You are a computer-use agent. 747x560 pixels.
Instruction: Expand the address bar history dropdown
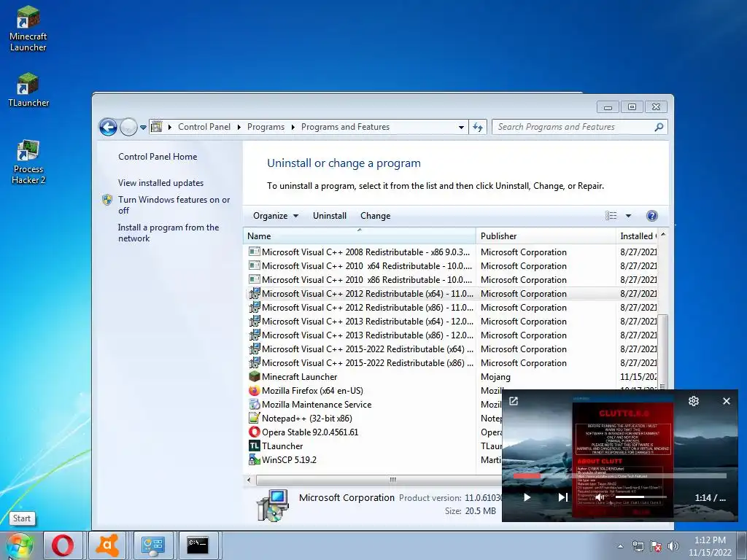(461, 127)
